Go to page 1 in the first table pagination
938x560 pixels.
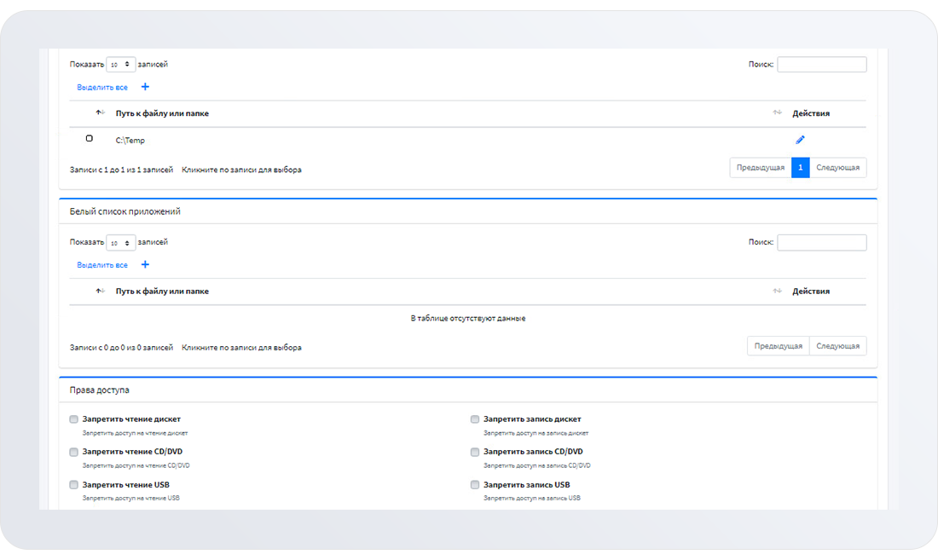point(800,168)
